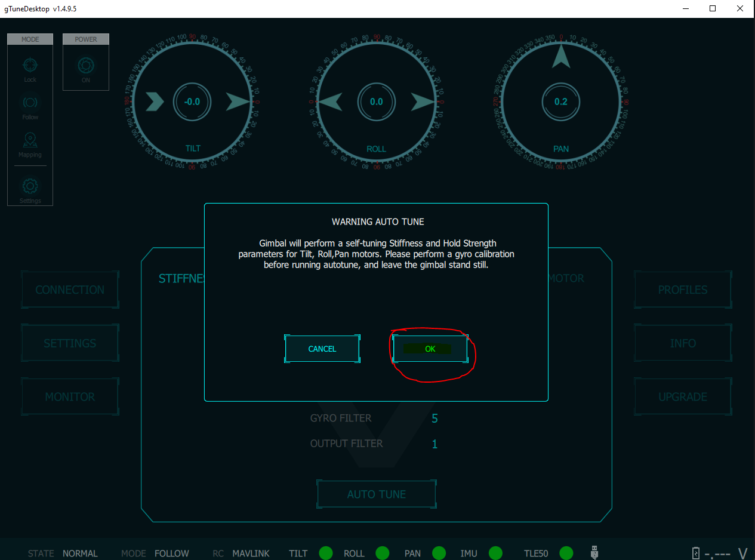Click the Auto Tune button

point(377,494)
